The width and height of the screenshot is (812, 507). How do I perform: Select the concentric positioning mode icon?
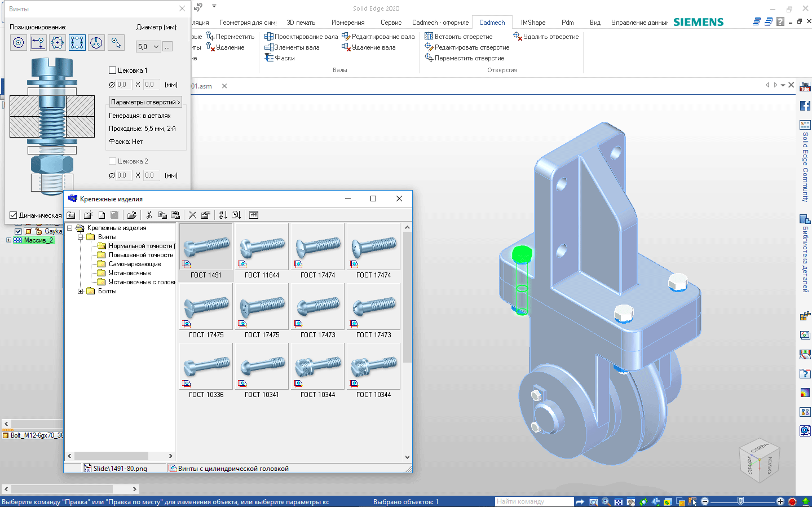click(19, 43)
